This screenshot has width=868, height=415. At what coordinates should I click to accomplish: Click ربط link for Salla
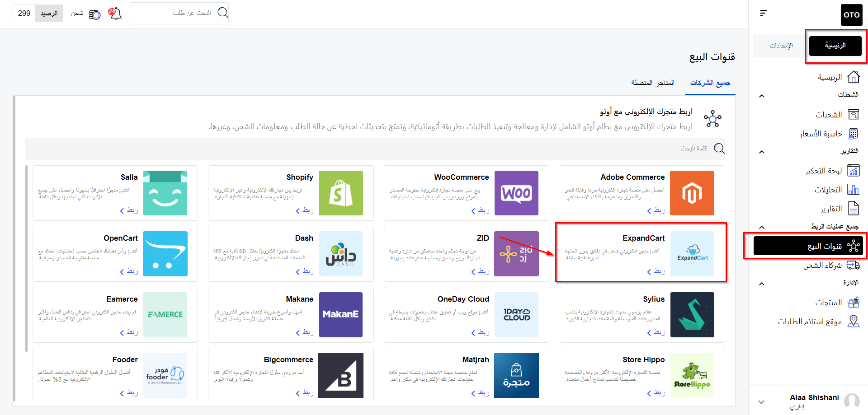tap(129, 210)
